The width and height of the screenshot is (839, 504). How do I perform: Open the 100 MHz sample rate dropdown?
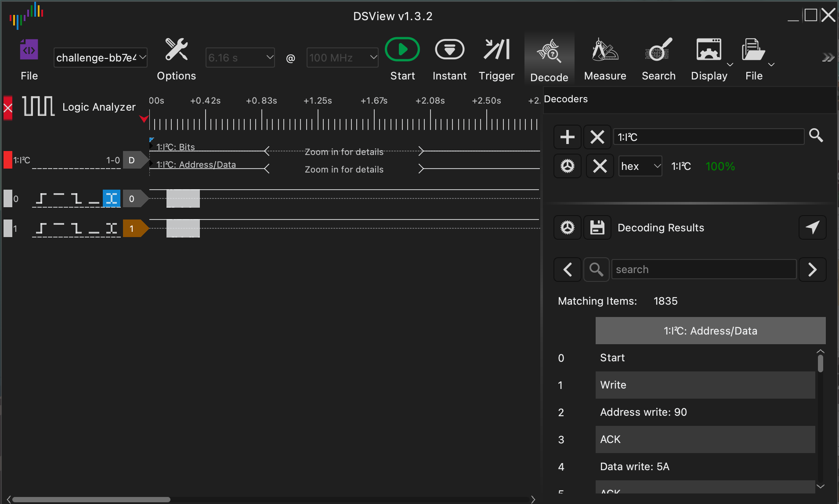point(342,58)
